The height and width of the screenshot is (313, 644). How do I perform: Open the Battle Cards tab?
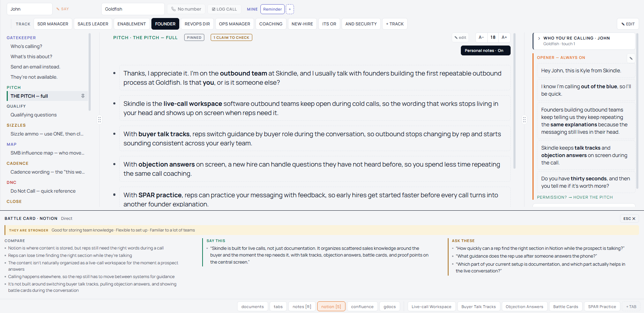[x=566, y=307]
